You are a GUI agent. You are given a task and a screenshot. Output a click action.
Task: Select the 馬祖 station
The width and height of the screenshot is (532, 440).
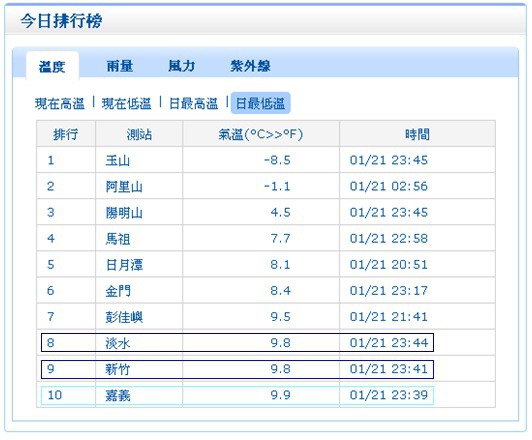click(x=118, y=238)
